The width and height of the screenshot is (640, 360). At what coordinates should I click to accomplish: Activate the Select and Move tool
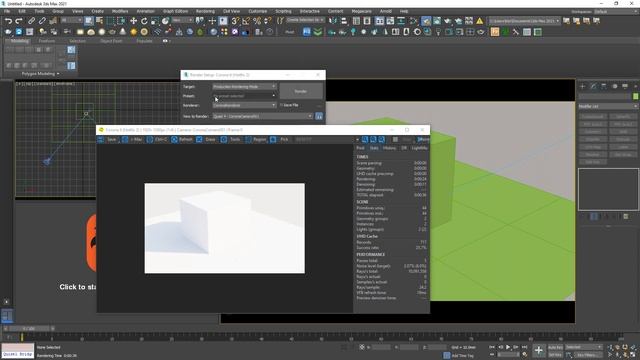(133, 21)
